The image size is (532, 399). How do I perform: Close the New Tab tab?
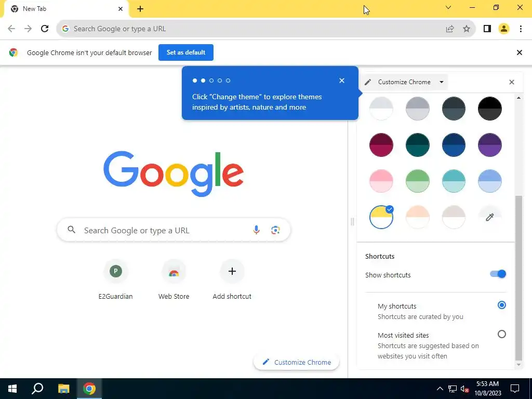121,9
